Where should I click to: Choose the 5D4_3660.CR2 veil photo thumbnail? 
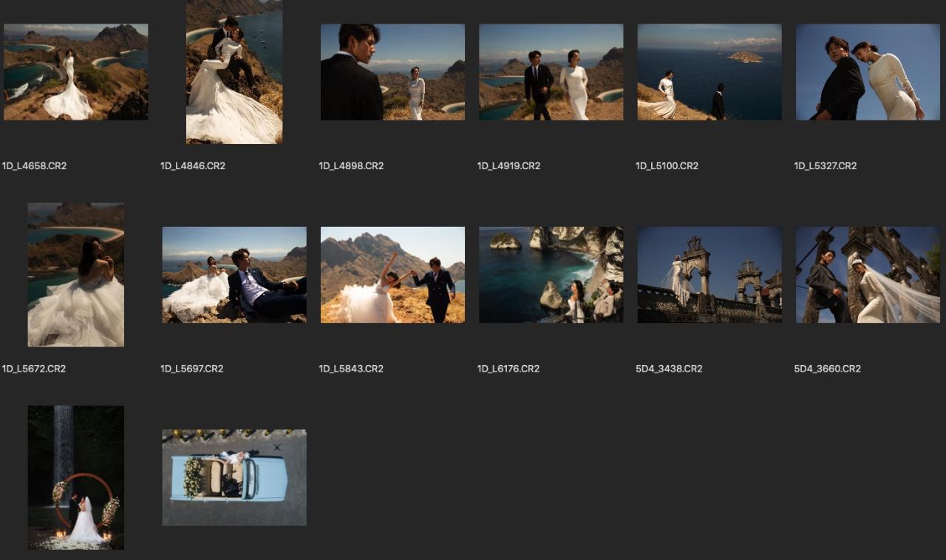(868, 275)
